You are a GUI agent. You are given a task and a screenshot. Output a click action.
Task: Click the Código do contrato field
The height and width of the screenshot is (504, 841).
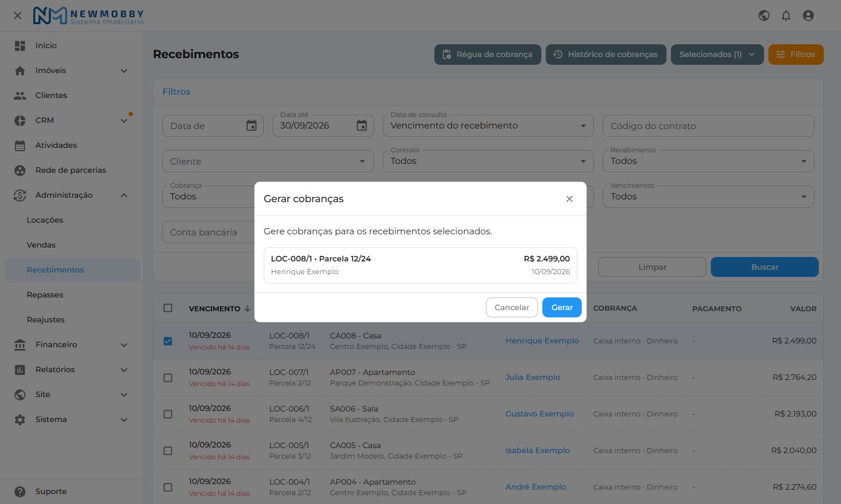708,126
